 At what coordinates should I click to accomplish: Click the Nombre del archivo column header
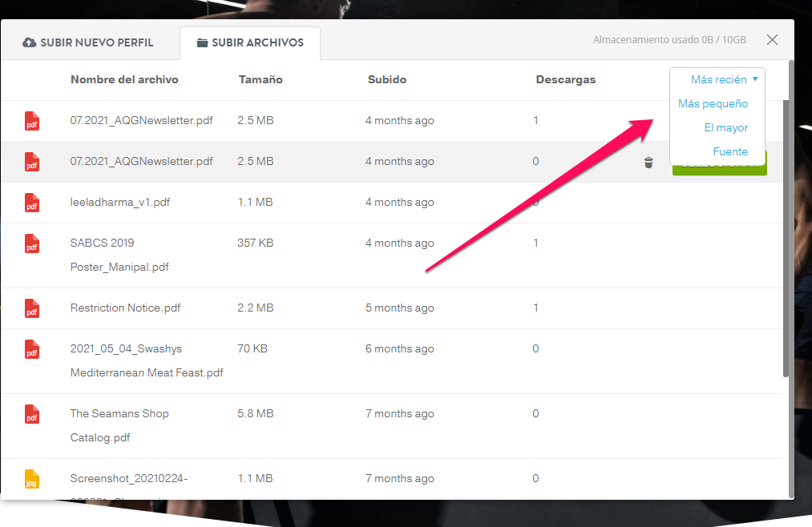click(x=124, y=79)
